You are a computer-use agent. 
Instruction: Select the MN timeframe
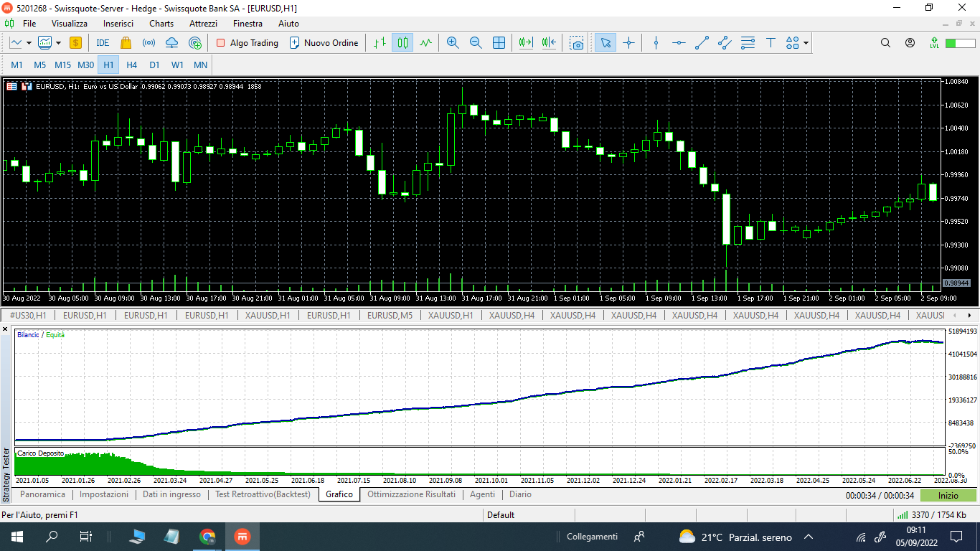click(200, 65)
